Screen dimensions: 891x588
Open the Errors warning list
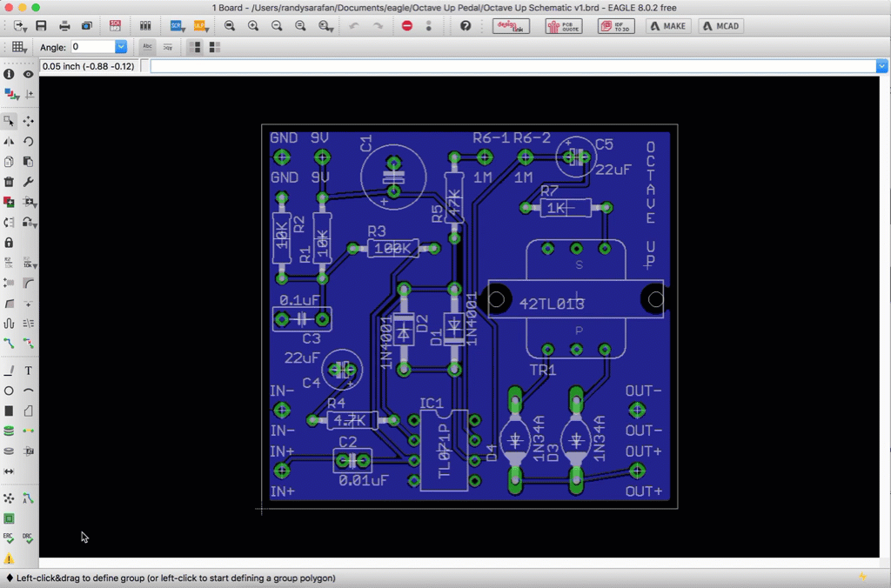[x=9, y=558]
